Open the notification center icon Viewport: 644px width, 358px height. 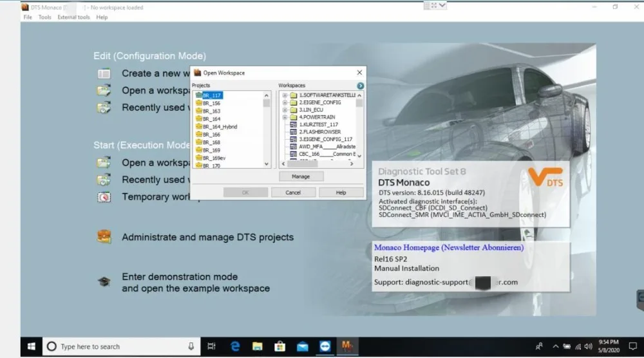633,346
